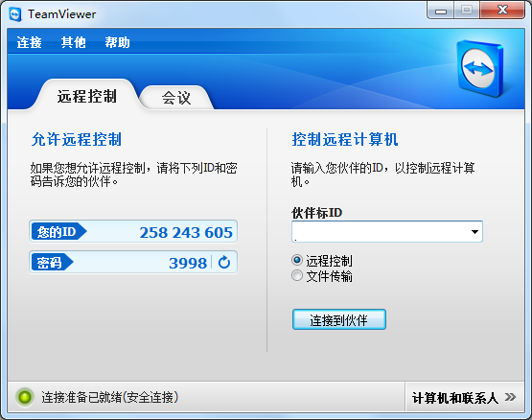Switch to the 远程控制 tab
The height and width of the screenshot is (420, 532).
pyautogui.click(x=87, y=96)
